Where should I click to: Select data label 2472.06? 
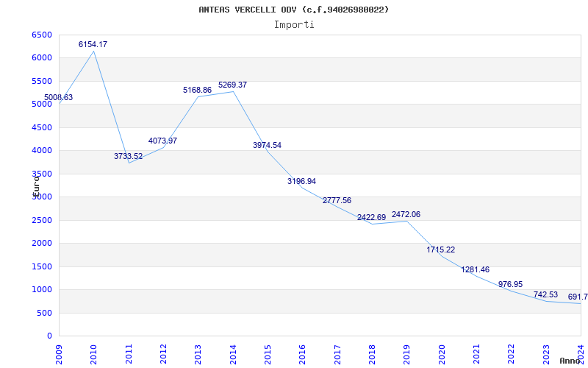(x=406, y=214)
